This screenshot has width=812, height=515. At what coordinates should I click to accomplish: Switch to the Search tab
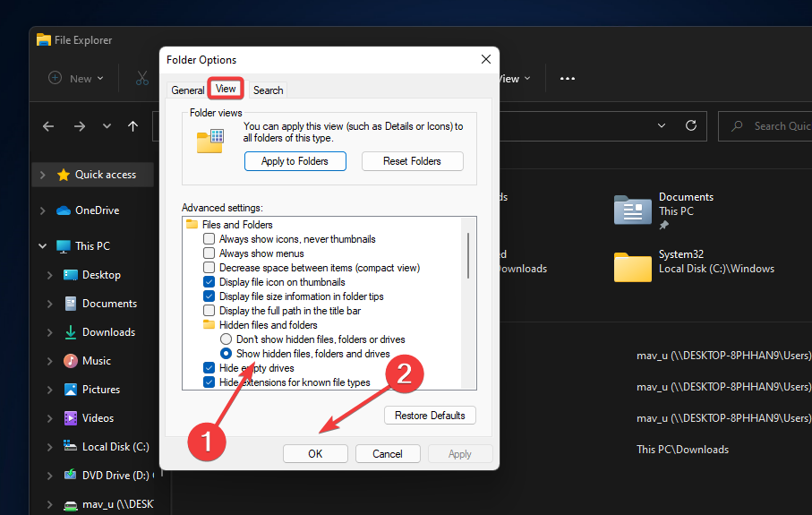coord(268,90)
